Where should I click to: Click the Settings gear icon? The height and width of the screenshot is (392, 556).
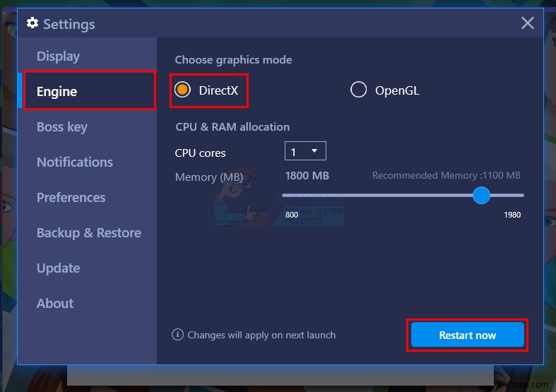click(x=32, y=23)
